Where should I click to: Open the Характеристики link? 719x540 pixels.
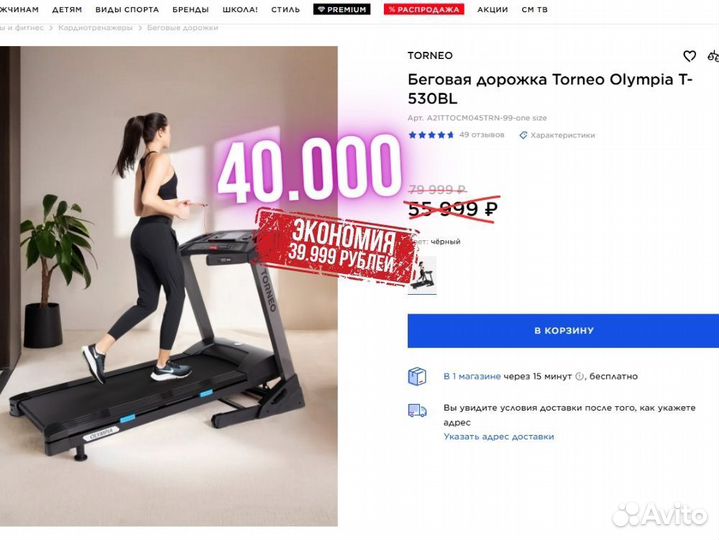562,135
